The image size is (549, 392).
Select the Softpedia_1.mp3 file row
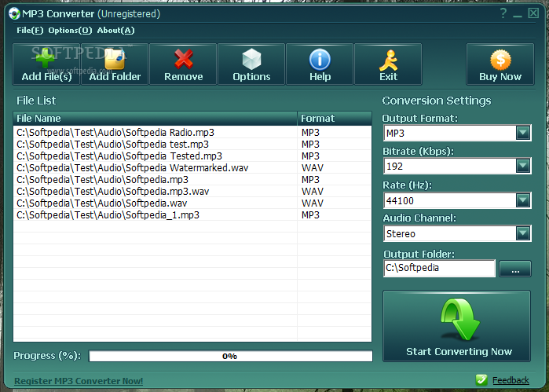[192, 214]
